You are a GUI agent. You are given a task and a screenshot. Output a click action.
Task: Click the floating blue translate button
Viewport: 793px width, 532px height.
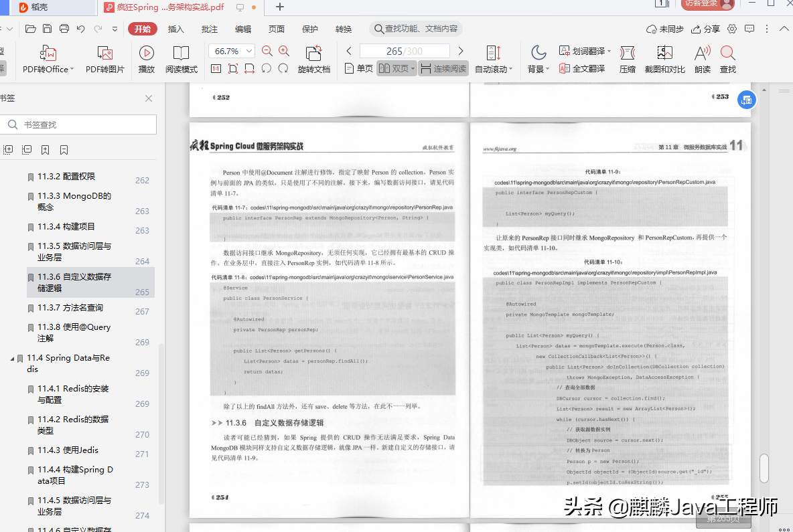(747, 100)
